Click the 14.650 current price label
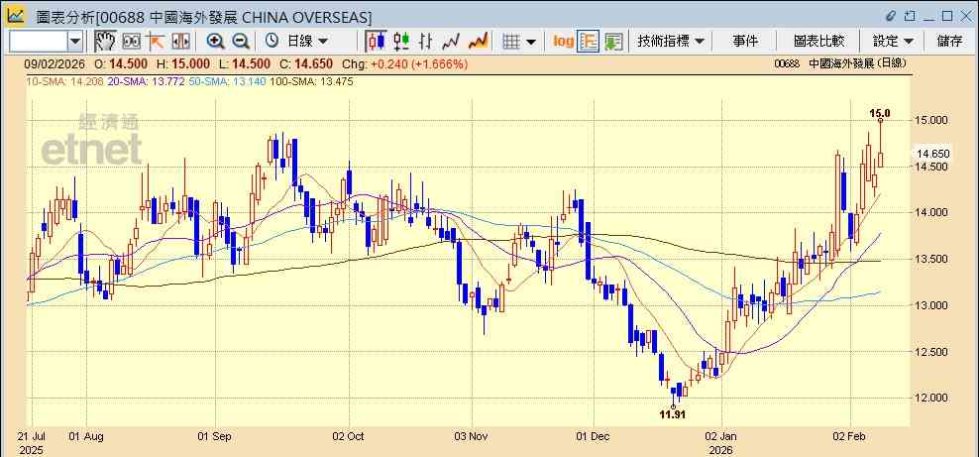Screen dimensions: 980x457 coord(933,154)
